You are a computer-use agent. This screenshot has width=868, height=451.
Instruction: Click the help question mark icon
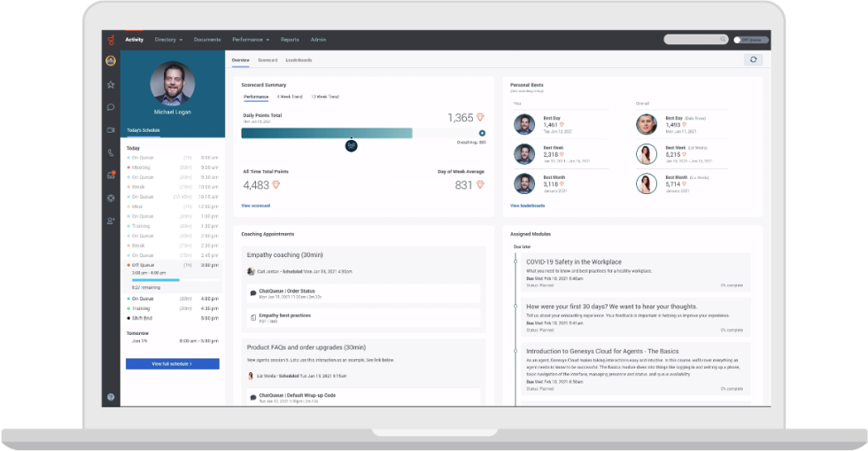click(x=111, y=397)
